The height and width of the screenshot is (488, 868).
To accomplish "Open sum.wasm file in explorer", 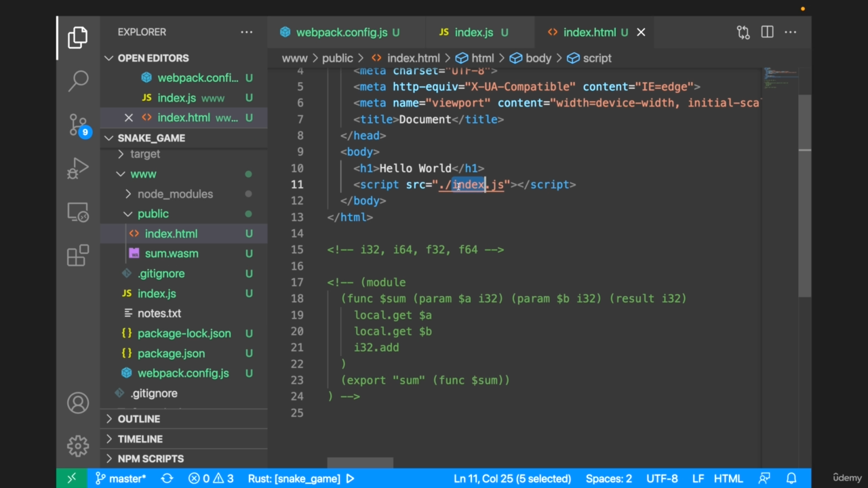I will pos(171,253).
